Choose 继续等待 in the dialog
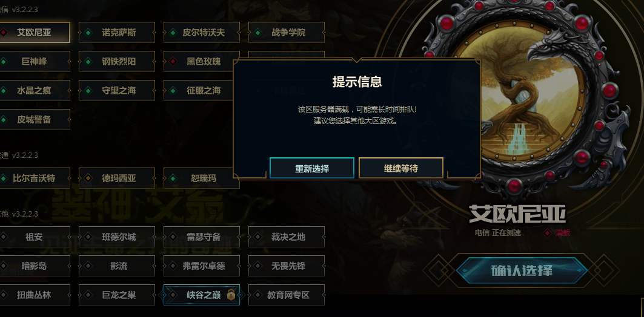This screenshot has width=644, height=317. (x=401, y=168)
